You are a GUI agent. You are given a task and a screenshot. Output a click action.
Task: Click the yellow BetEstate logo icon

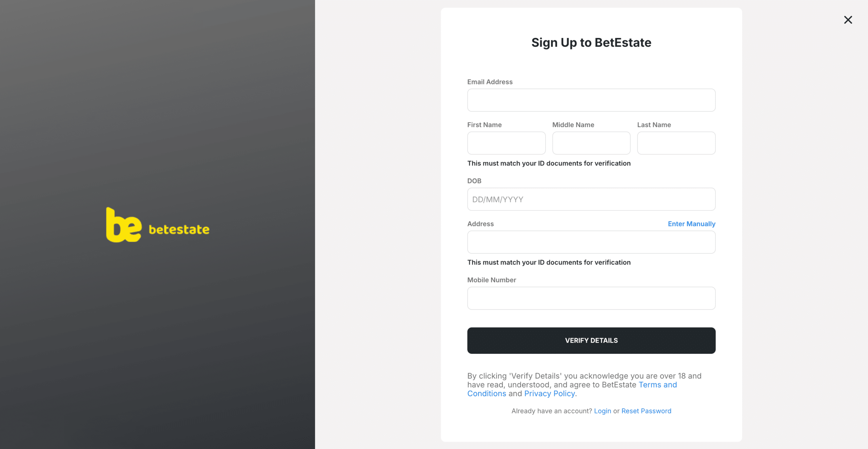click(123, 225)
